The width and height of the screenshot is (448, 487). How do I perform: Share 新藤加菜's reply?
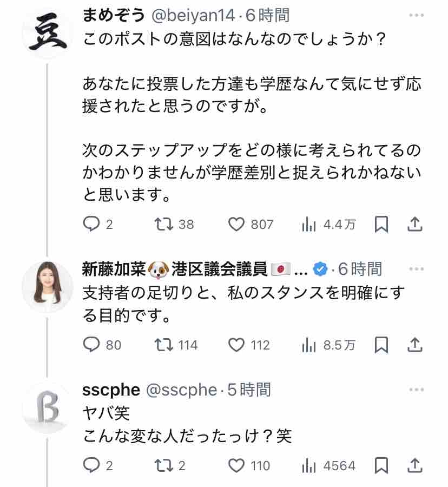[414, 345]
